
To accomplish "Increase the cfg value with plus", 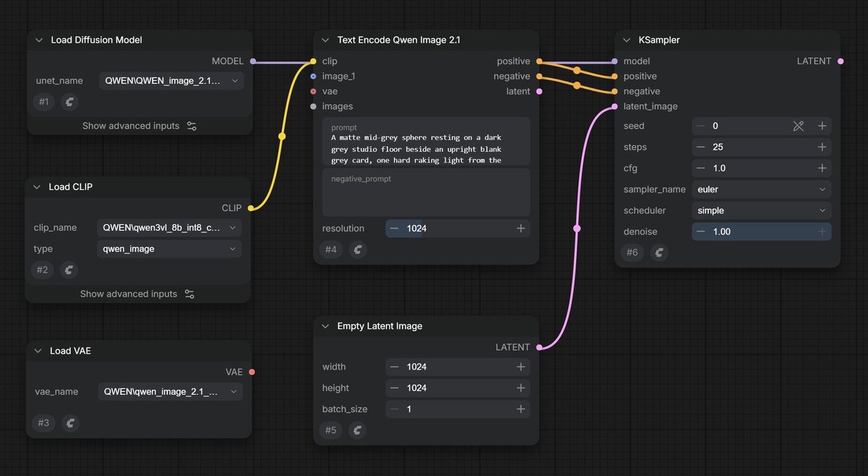I will (822, 168).
